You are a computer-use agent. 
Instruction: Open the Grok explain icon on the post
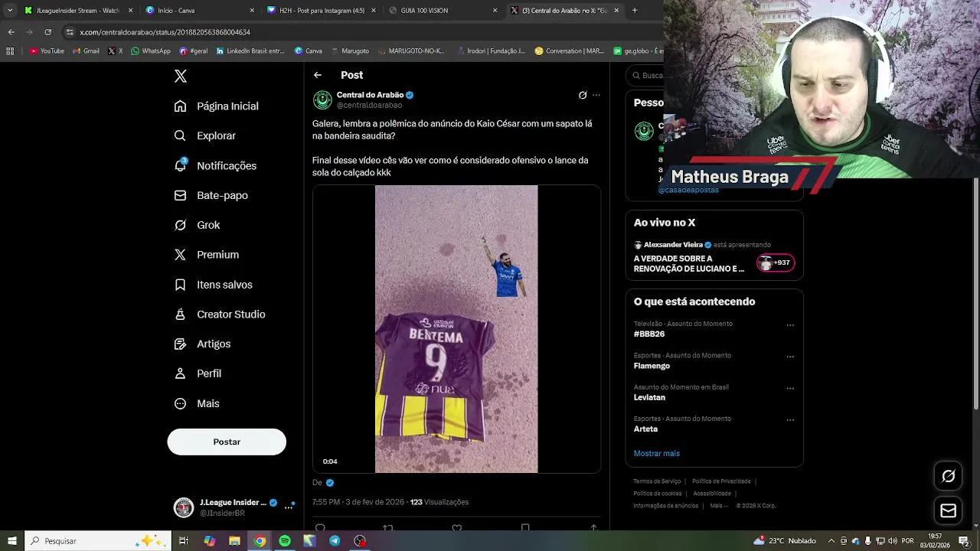(x=583, y=95)
